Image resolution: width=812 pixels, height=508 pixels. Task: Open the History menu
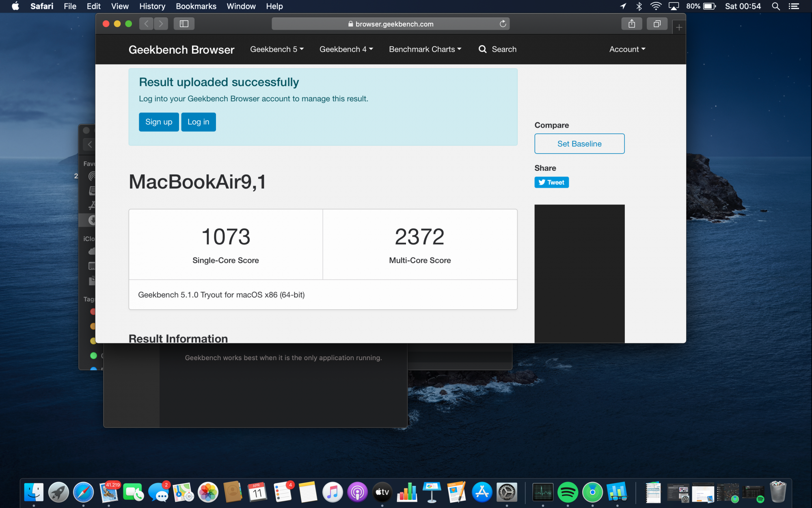click(x=152, y=6)
